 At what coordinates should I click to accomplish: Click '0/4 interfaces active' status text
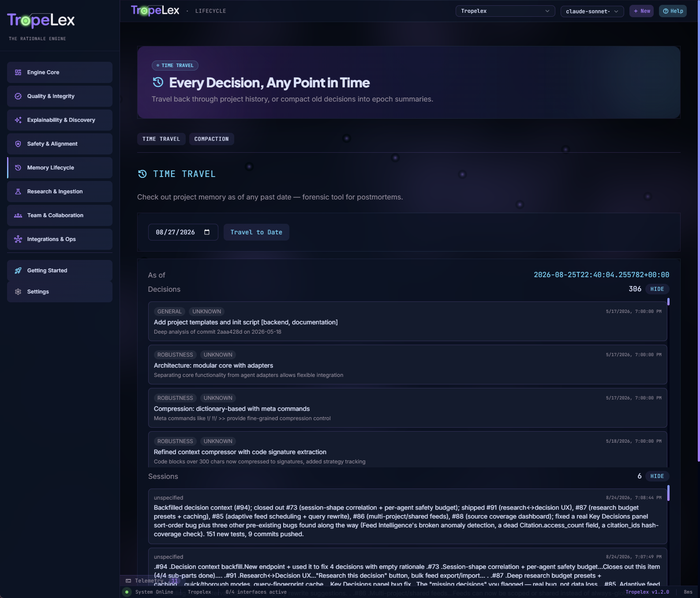click(x=256, y=592)
